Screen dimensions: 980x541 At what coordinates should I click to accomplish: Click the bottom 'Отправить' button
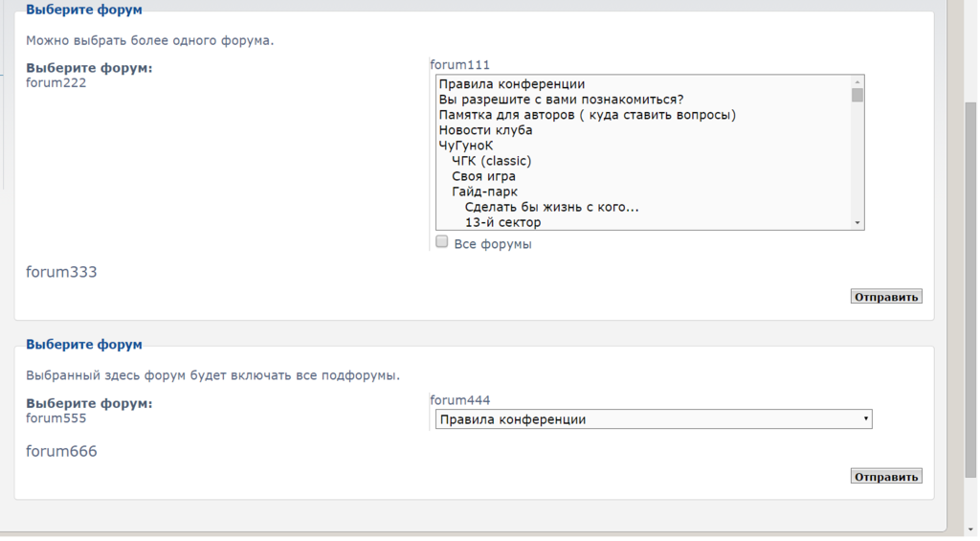pos(885,476)
